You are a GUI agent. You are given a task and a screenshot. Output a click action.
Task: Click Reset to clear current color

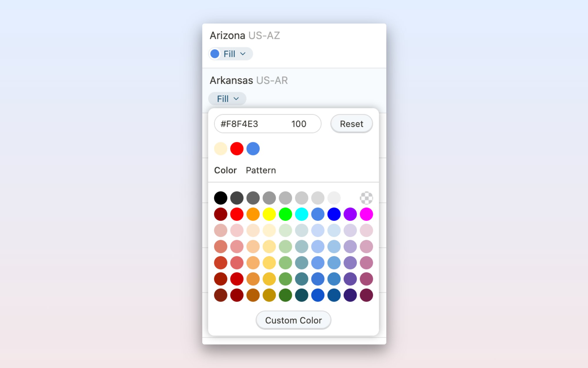pyautogui.click(x=350, y=124)
